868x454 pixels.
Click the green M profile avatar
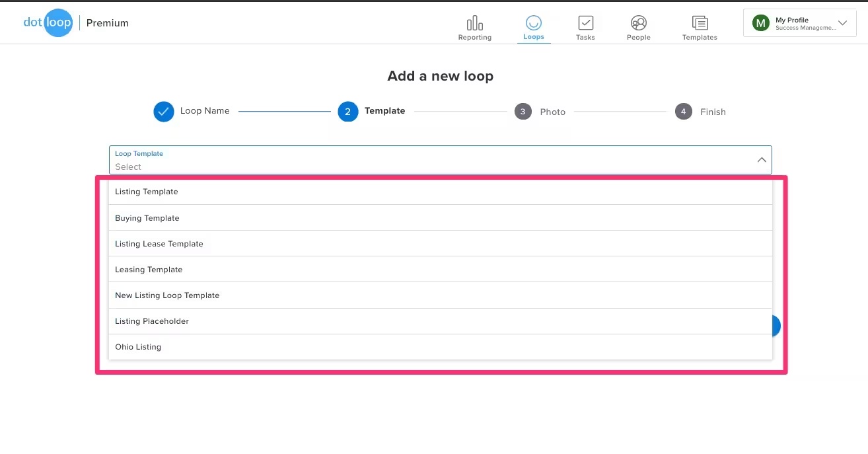(761, 23)
